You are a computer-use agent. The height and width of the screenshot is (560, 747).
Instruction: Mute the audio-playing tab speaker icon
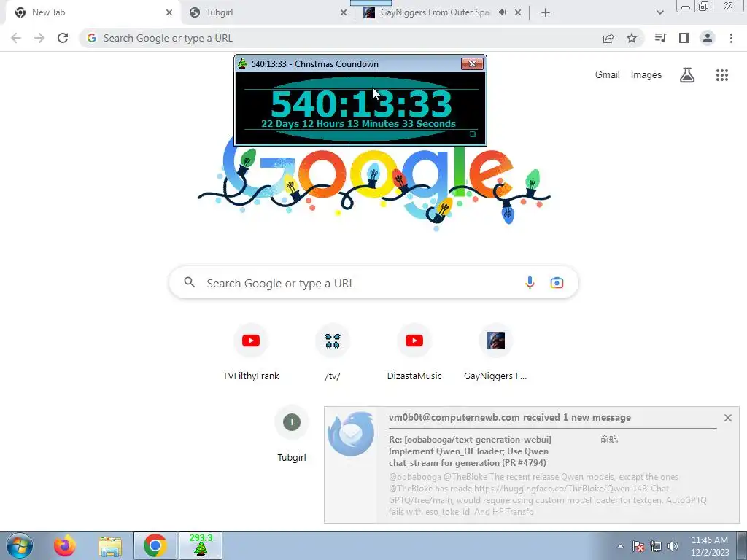click(x=502, y=12)
